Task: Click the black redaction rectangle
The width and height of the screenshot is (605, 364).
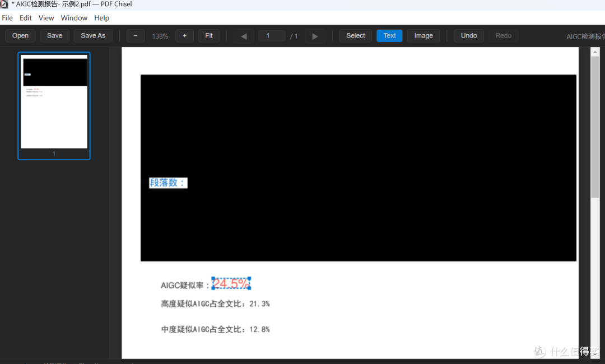Action: pyautogui.click(x=359, y=168)
